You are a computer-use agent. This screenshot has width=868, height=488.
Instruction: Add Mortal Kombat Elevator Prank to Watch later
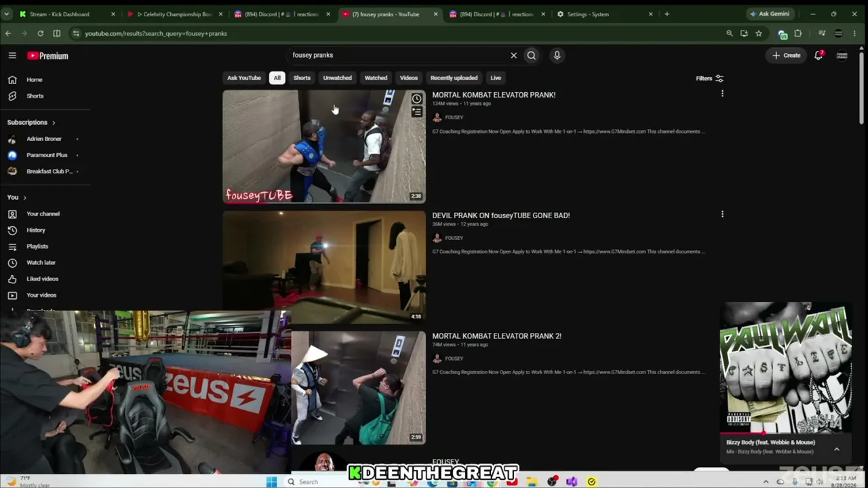tap(416, 99)
